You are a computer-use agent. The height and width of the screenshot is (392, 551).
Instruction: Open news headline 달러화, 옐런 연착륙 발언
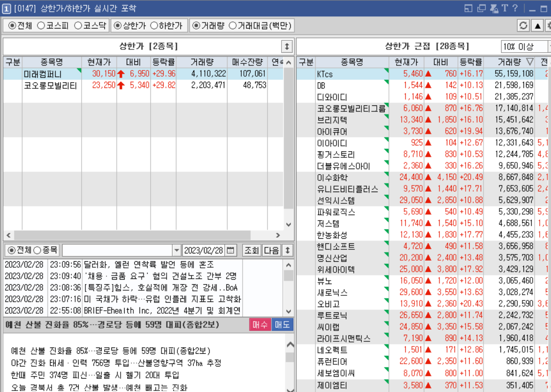(x=149, y=265)
